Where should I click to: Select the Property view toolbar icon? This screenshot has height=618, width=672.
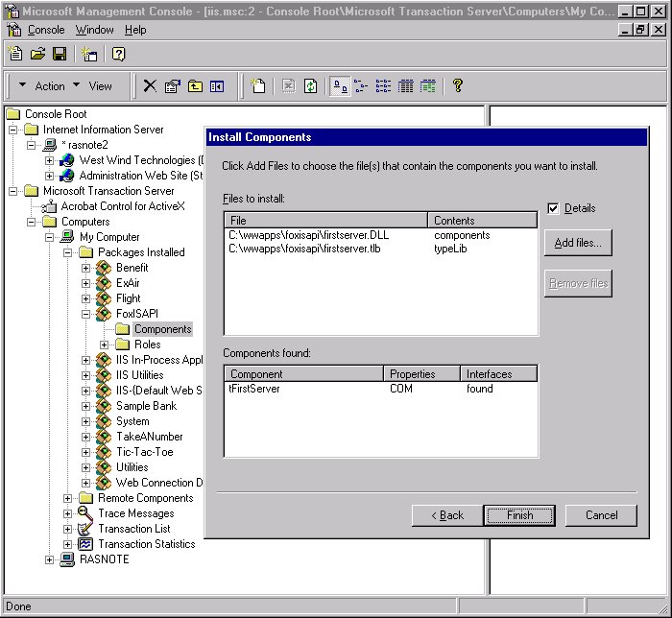[405, 86]
